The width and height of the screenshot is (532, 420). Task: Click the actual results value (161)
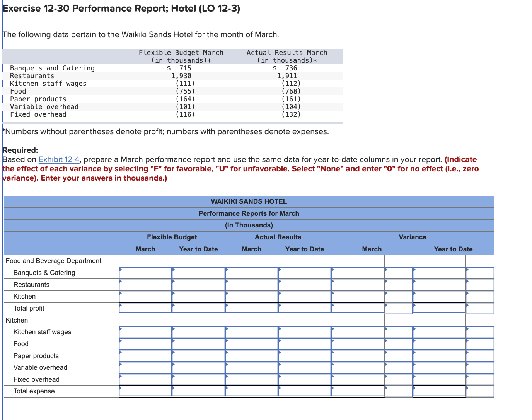coord(291,99)
